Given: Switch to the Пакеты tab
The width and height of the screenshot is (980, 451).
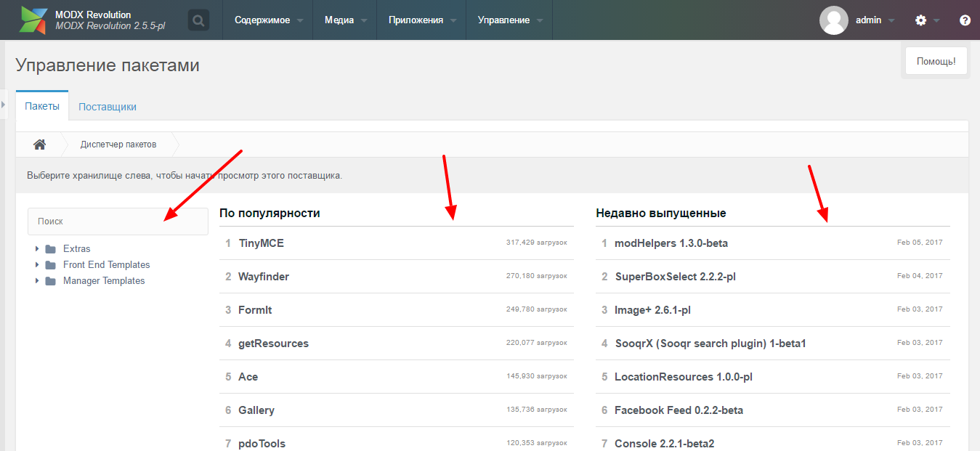Looking at the screenshot, I should point(42,106).
